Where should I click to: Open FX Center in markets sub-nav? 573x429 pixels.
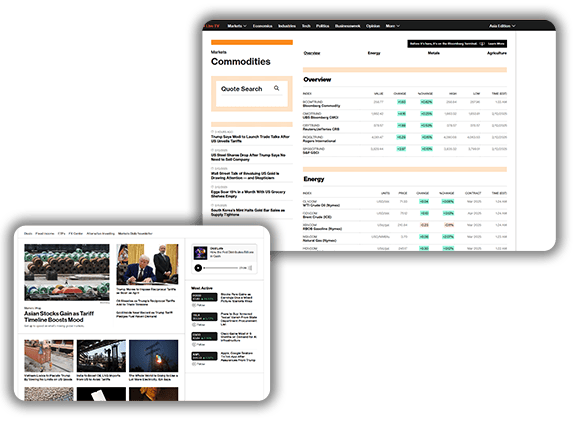[76, 234]
